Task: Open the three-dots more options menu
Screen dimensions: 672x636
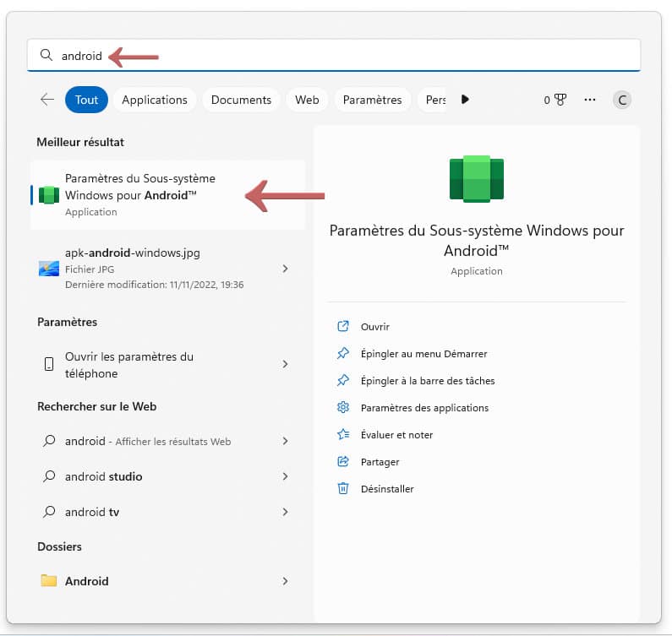Action: point(590,100)
